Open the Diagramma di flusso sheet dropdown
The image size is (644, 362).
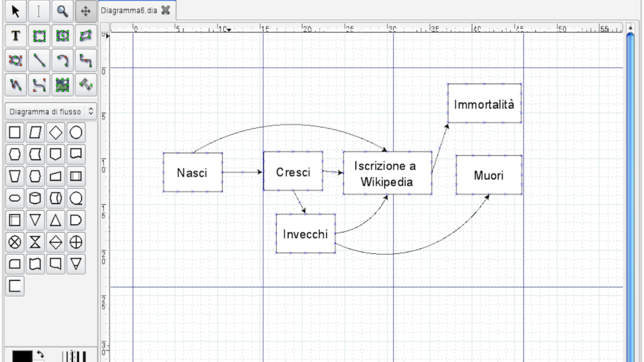point(51,111)
